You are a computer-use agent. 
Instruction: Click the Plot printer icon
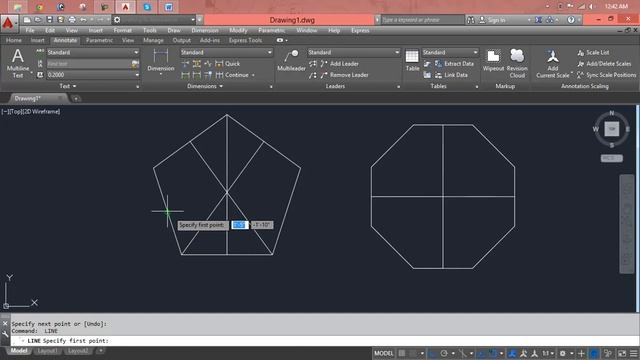tap(72, 20)
